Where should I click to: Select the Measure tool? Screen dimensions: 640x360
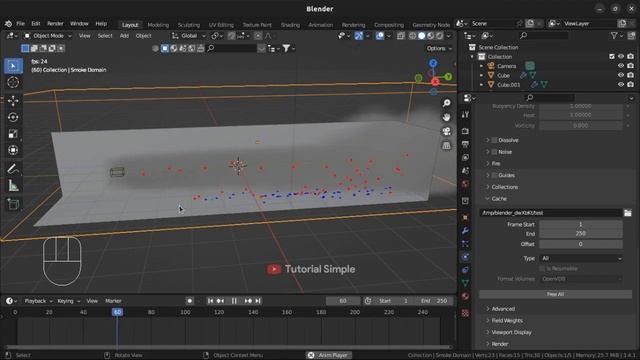pos(13,186)
